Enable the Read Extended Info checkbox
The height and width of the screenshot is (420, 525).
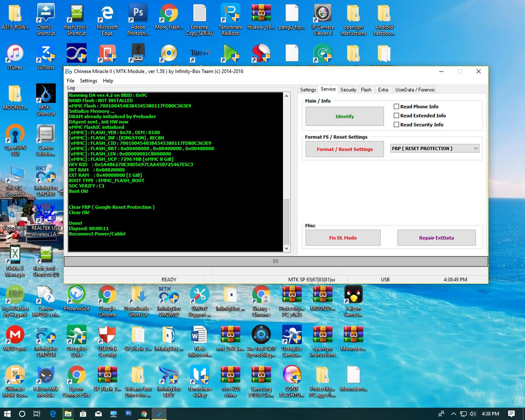click(x=396, y=115)
